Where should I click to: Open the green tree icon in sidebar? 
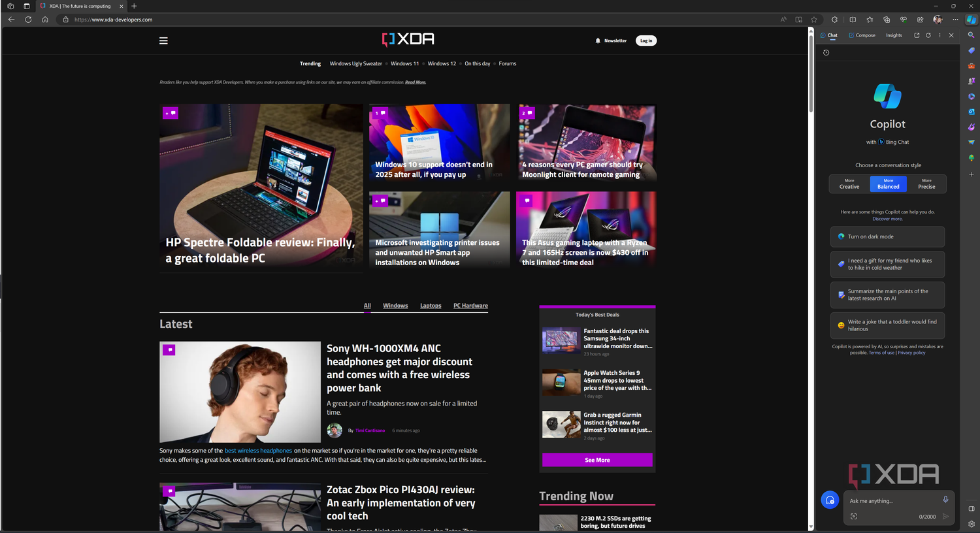click(x=971, y=158)
